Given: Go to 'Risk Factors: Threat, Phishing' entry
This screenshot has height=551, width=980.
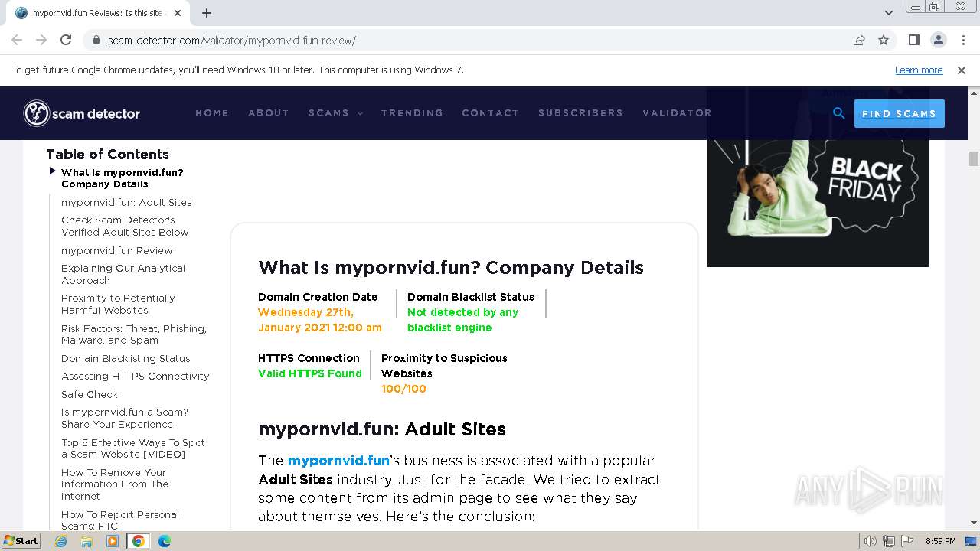Looking at the screenshot, I should click(x=134, y=334).
